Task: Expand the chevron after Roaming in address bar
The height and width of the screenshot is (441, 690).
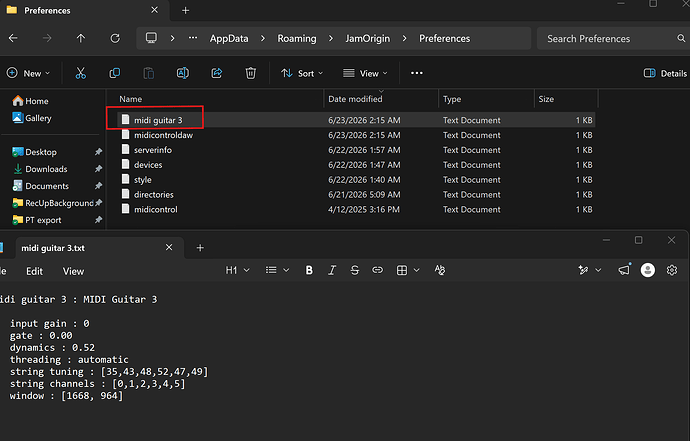Action: point(331,39)
